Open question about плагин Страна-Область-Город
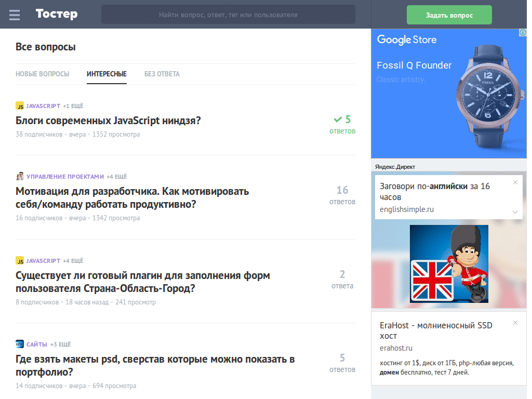This screenshot has height=399, width=532. [x=143, y=282]
